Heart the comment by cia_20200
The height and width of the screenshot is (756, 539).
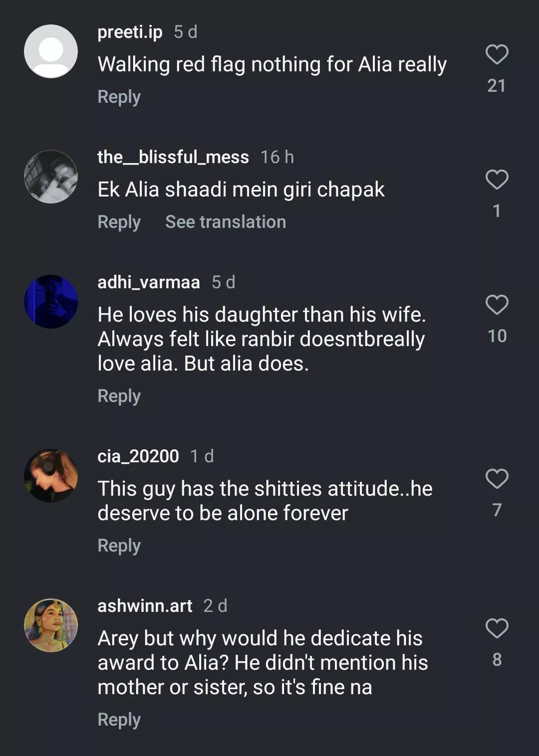click(x=497, y=479)
